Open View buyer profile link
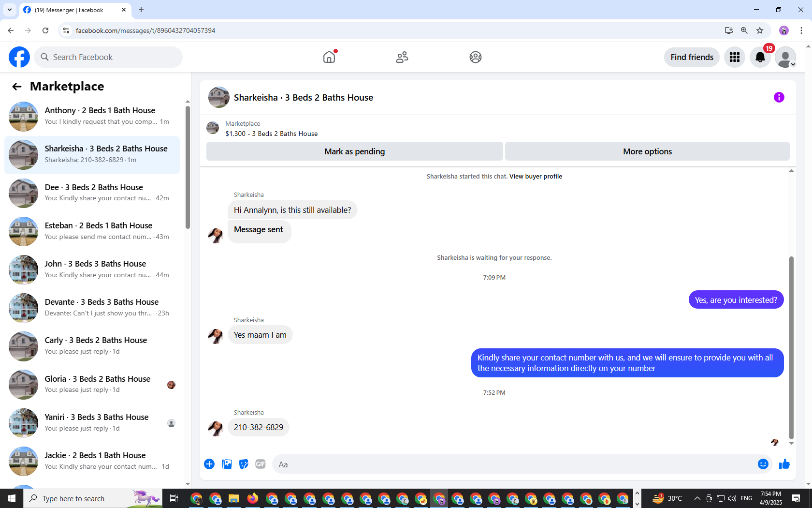 (536, 177)
